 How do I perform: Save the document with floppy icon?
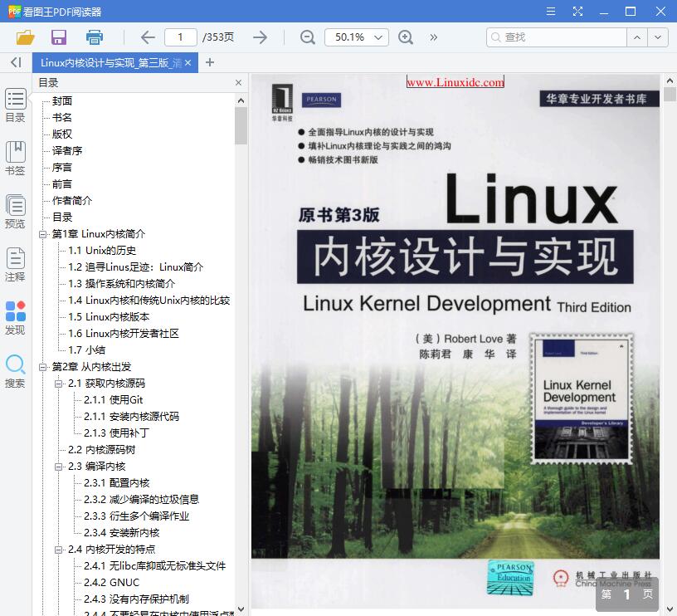point(59,37)
